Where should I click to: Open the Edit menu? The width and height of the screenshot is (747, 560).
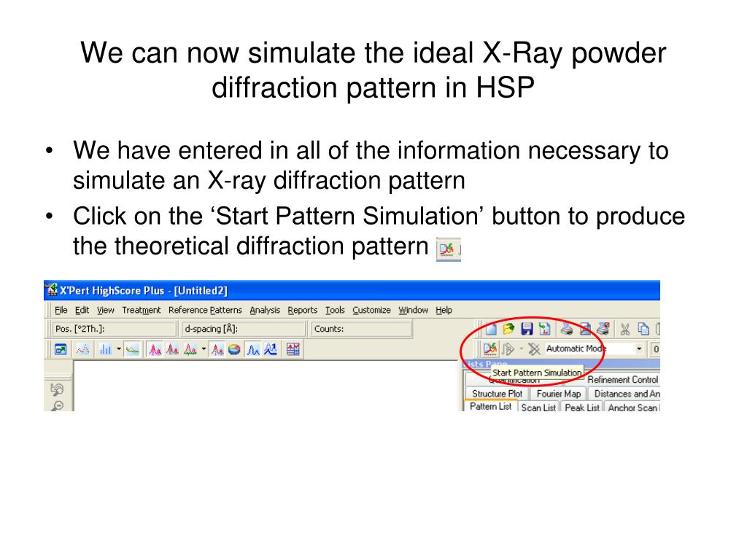[x=82, y=310]
